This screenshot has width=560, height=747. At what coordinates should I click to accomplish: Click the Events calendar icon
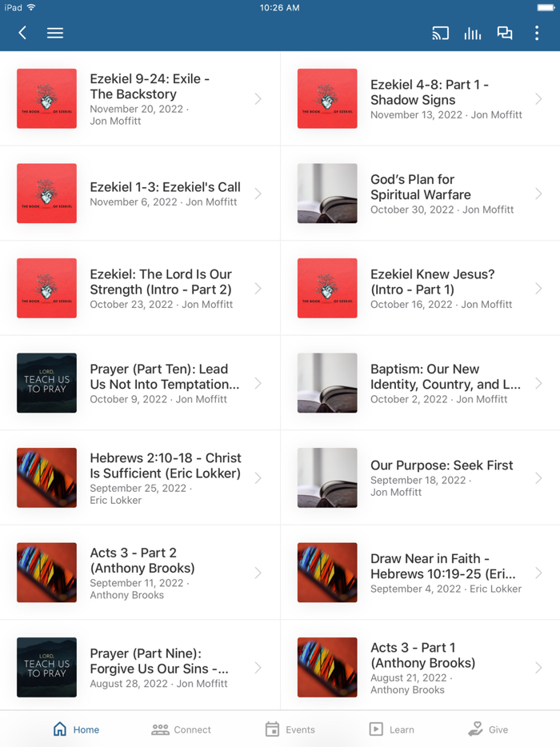point(272,729)
